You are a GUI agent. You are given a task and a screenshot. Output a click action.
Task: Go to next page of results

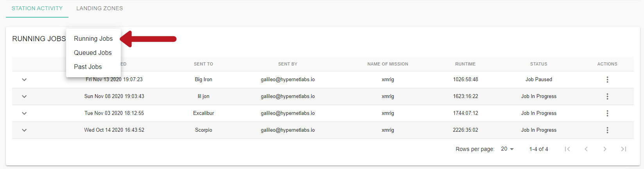coord(605,149)
